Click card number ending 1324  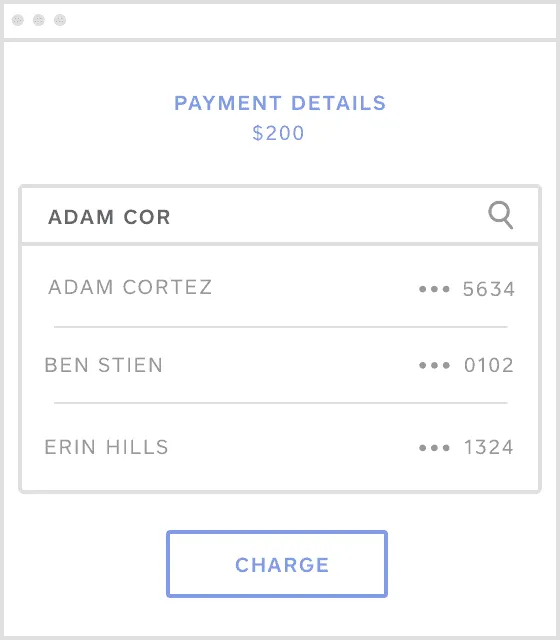tap(489, 447)
